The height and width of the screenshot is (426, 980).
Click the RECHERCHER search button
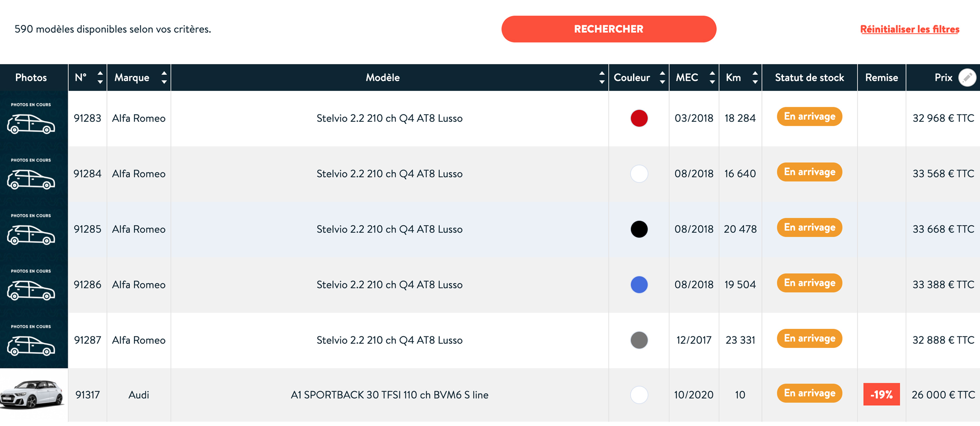608,29
